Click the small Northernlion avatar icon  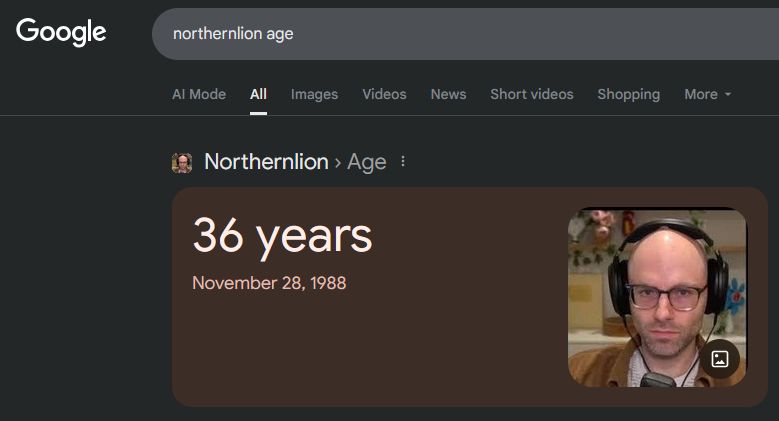pyautogui.click(x=182, y=163)
